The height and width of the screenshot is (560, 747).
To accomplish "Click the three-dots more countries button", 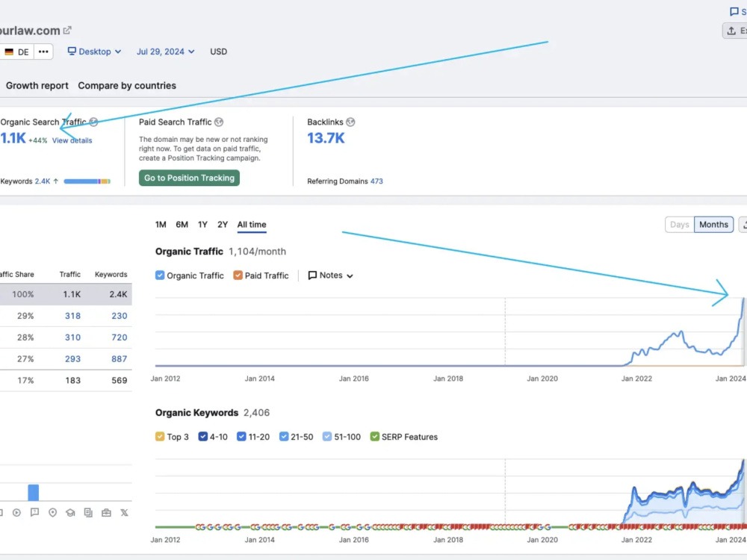I will click(43, 52).
